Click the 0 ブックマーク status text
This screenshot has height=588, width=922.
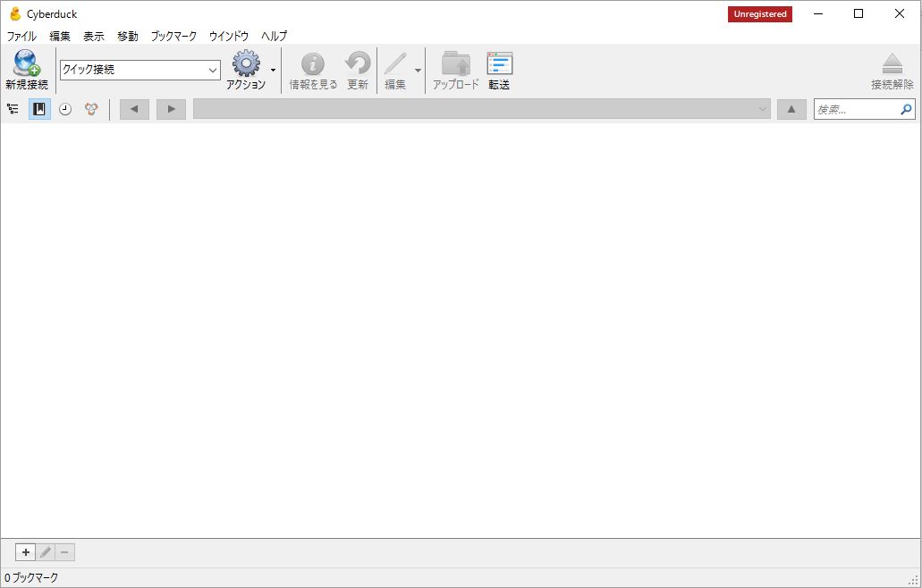31,578
